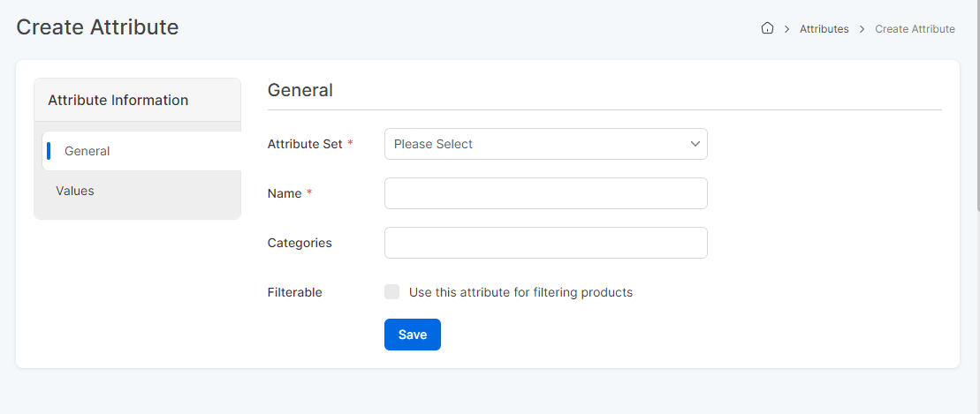
Task: Click the Attribute Information panel header
Action: click(x=118, y=100)
